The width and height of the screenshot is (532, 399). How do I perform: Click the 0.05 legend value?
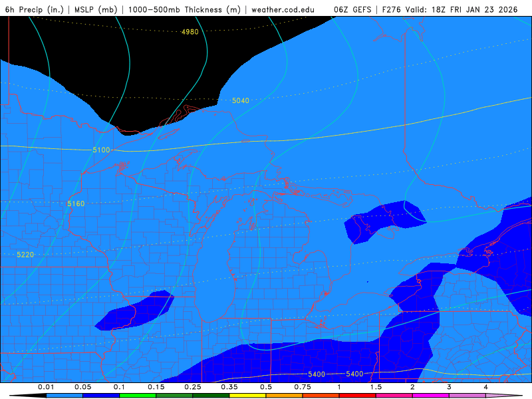[82, 387]
